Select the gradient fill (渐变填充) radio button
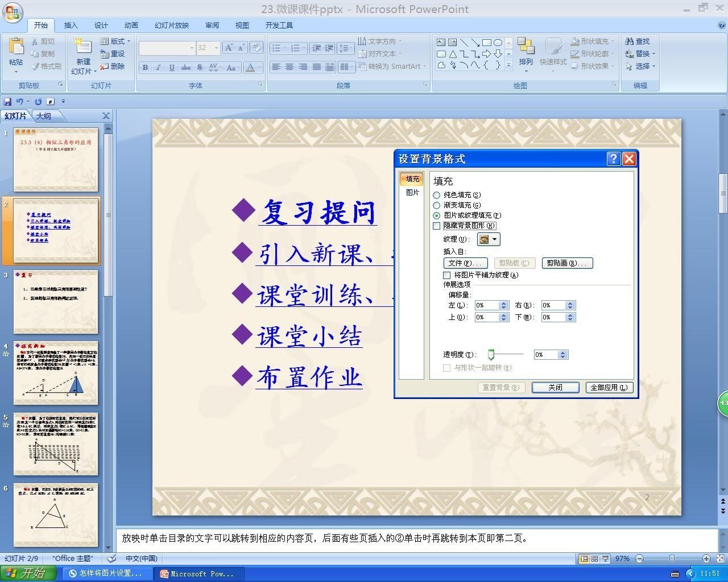Viewport: 728px width, 582px height. click(436, 205)
